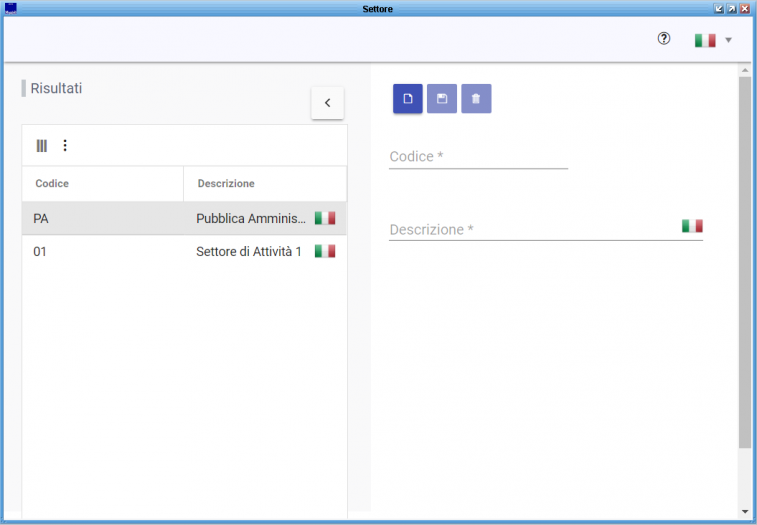This screenshot has width=757, height=525.
Task: Sort by the Descrizione column header
Action: click(226, 184)
